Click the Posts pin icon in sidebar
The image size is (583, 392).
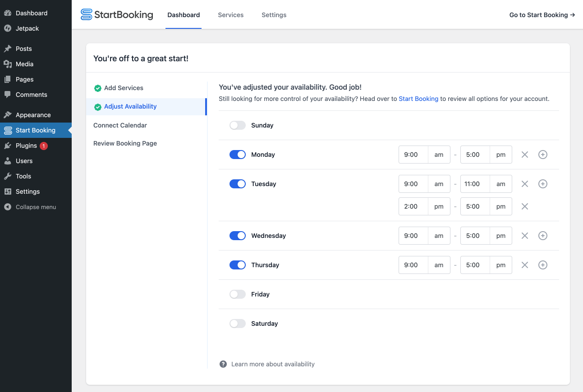click(x=8, y=49)
